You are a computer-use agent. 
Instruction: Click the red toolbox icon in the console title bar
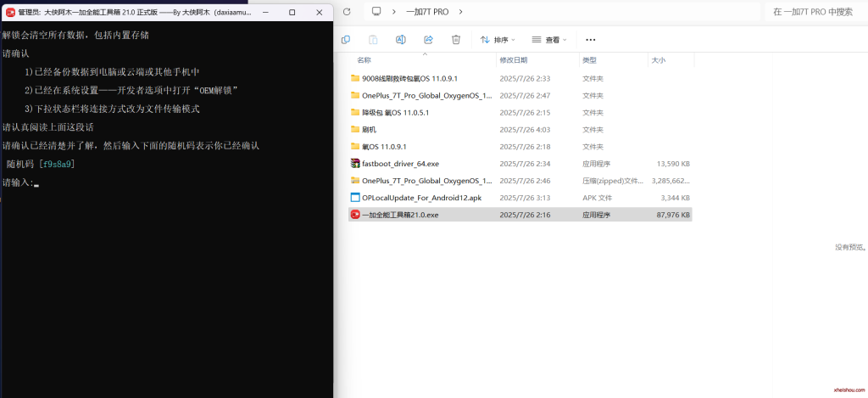coord(10,12)
